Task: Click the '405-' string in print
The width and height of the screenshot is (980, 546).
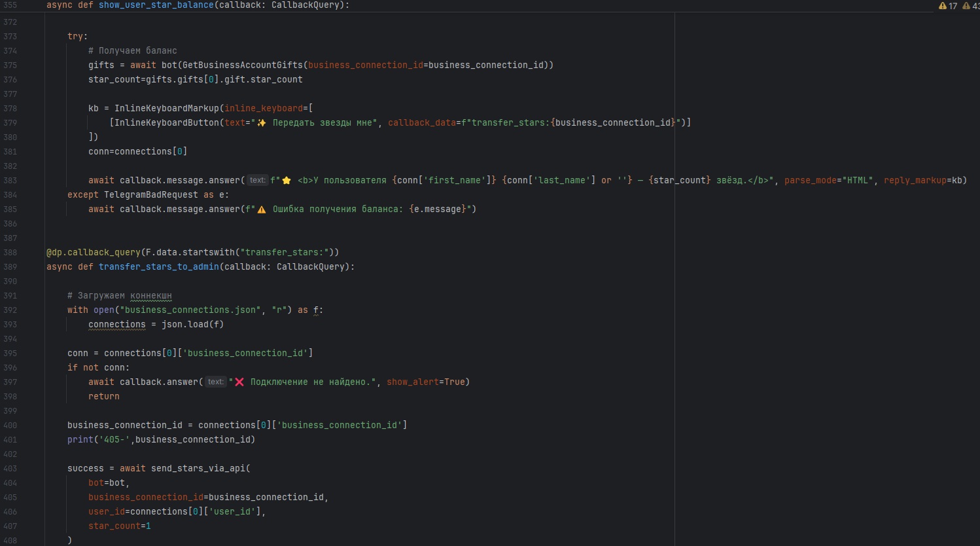Action: (x=114, y=439)
